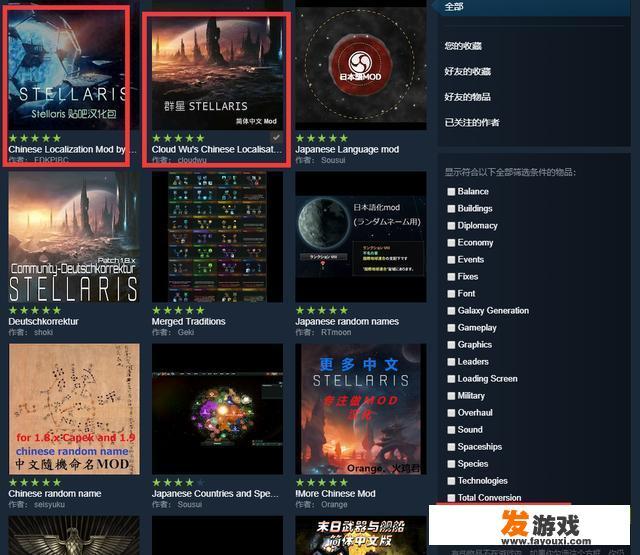Open the Merged Traditions thumbnail
Viewport: 640px width, 555px height.
(x=217, y=237)
